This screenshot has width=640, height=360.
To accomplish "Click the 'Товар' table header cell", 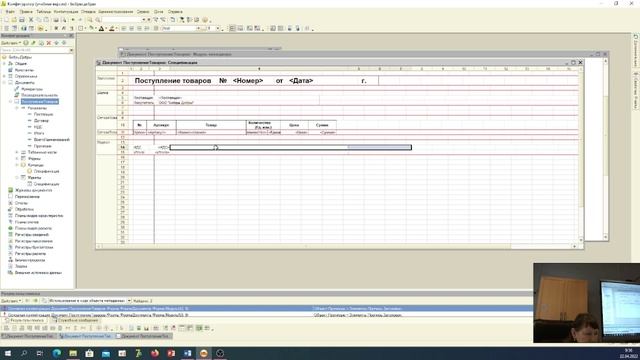I will [x=211, y=125].
